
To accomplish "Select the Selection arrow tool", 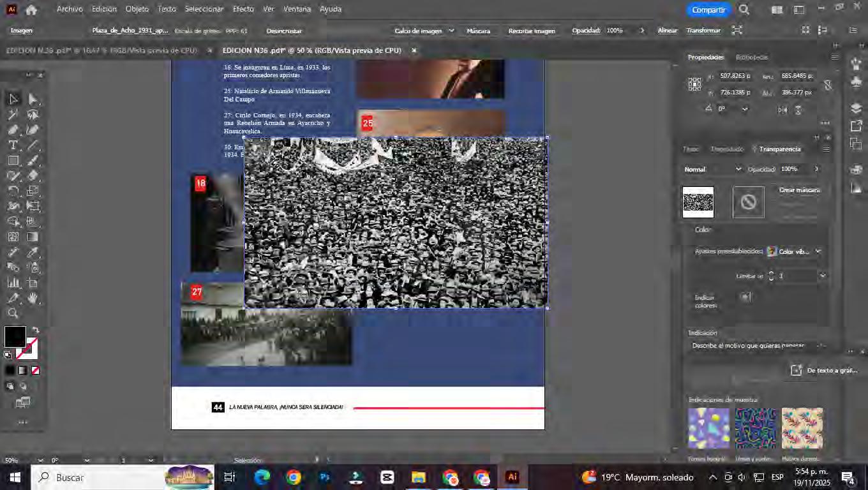I will coord(13,99).
